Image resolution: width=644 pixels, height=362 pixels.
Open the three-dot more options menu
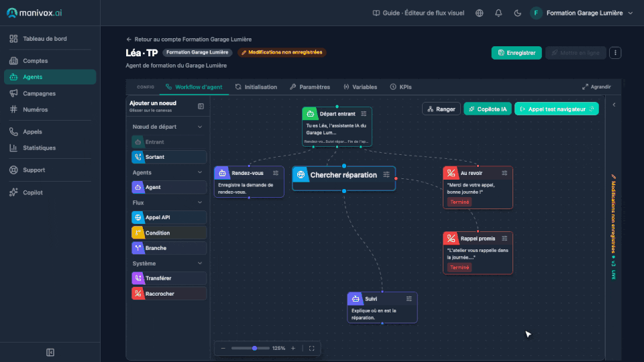tap(615, 52)
